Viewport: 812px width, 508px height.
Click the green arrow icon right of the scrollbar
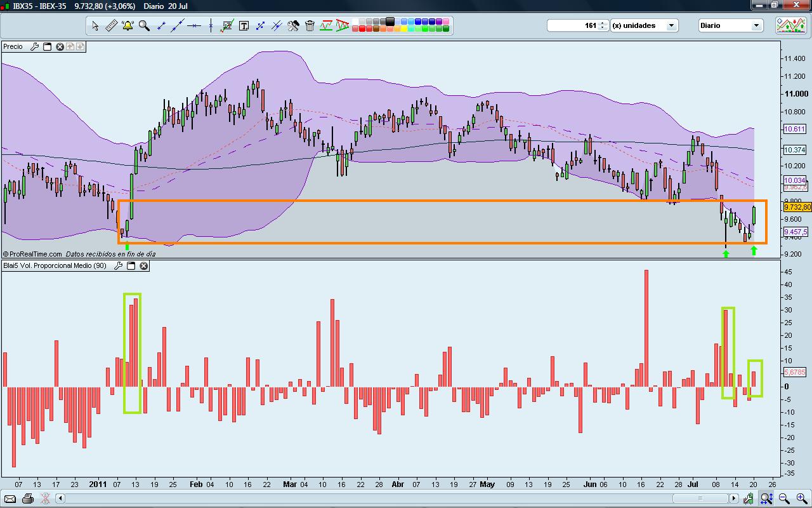point(749,498)
